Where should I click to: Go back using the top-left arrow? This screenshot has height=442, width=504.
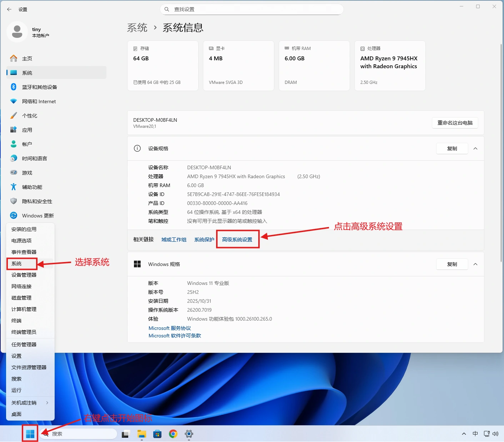click(9, 9)
